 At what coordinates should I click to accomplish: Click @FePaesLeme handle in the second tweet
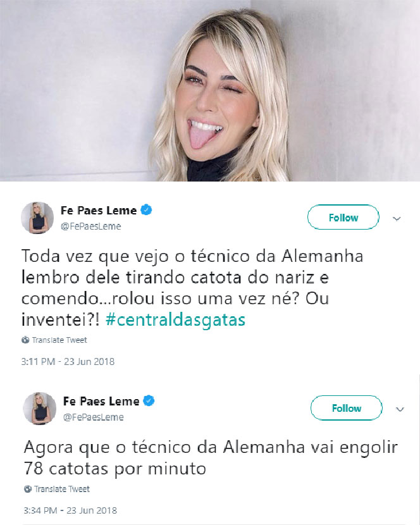point(94,417)
